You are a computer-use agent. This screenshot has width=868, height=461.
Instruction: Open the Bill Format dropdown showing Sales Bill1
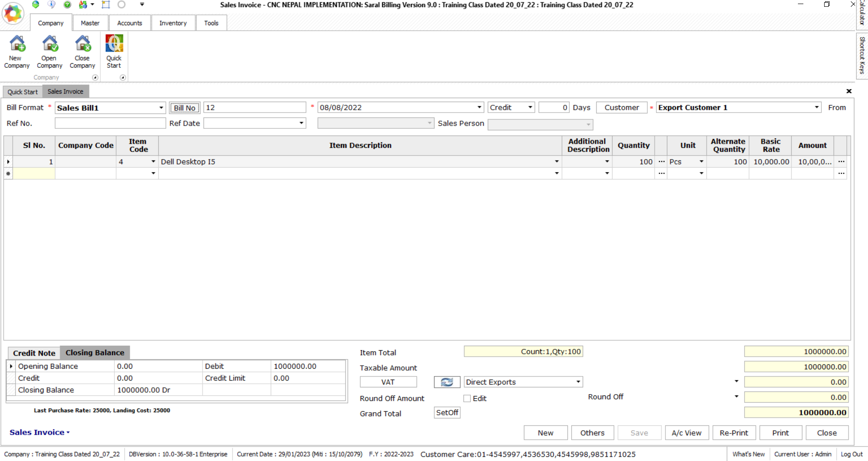[160, 108]
